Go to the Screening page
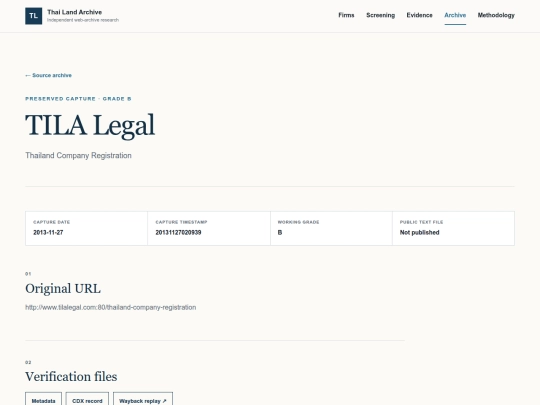This screenshot has width=540, height=405. pyautogui.click(x=381, y=15)
